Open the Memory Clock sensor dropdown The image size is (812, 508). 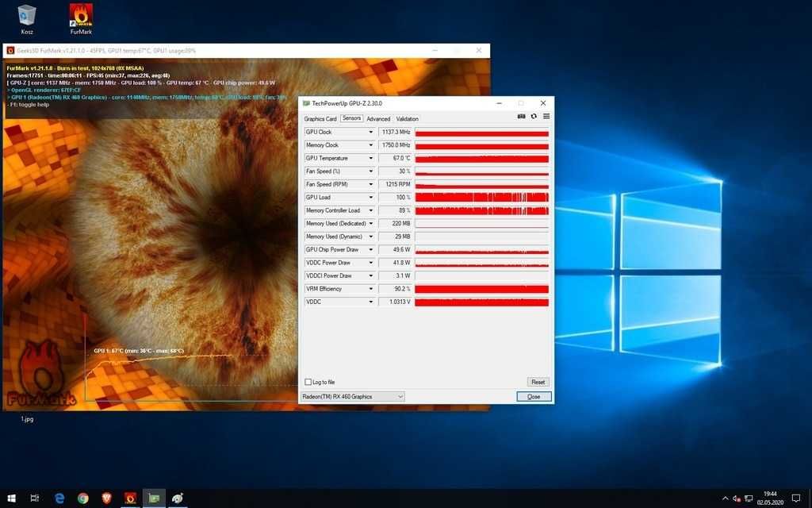pyautogui.click(x=371, y=145)
